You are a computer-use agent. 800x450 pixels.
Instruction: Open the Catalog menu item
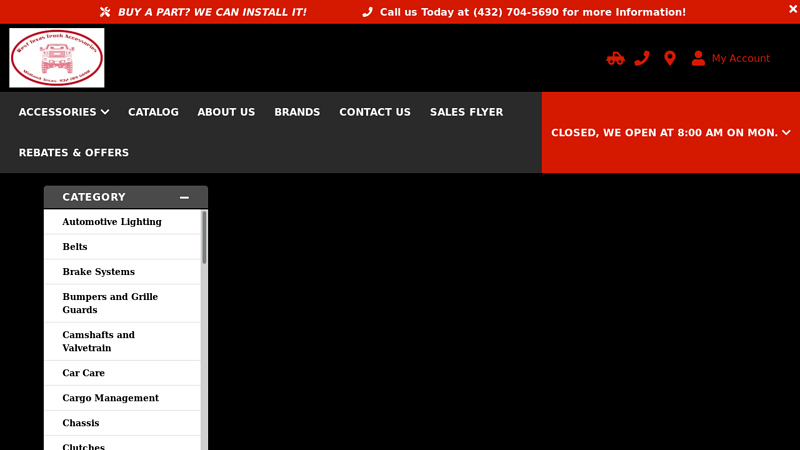[153, 112]
